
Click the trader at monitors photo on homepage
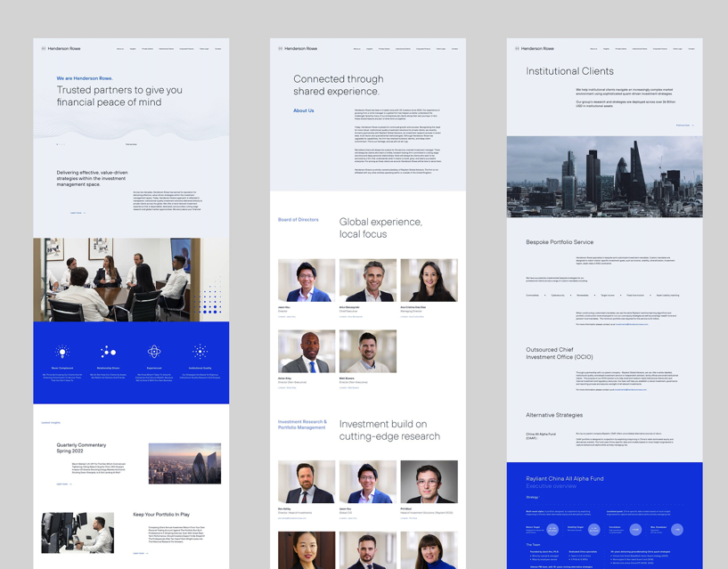[78, 532]
